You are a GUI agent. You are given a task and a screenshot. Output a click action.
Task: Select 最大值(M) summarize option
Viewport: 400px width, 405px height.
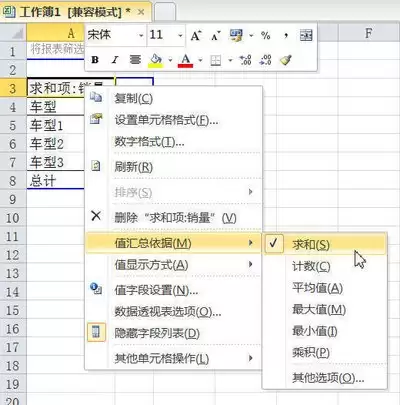pos(325,309)
